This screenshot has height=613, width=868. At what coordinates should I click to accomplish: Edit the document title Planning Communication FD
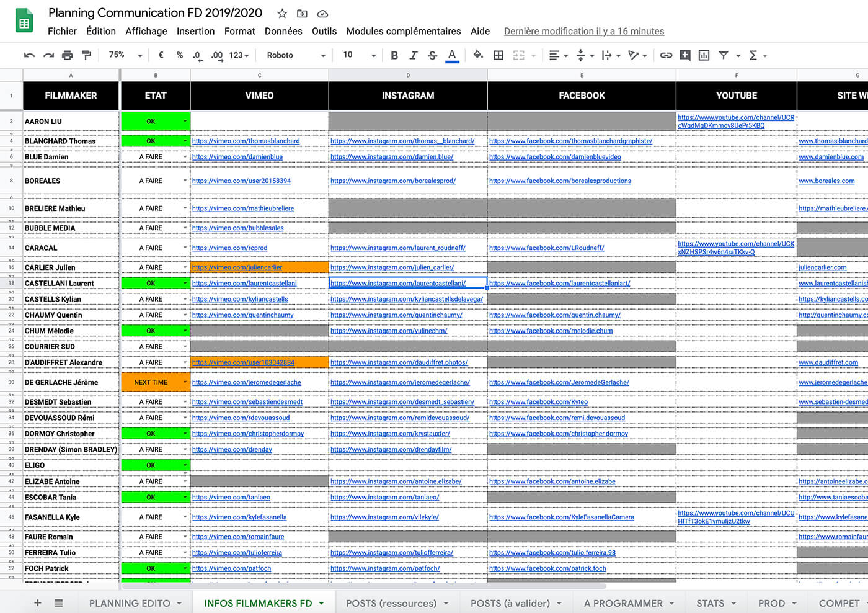point(155,13)
